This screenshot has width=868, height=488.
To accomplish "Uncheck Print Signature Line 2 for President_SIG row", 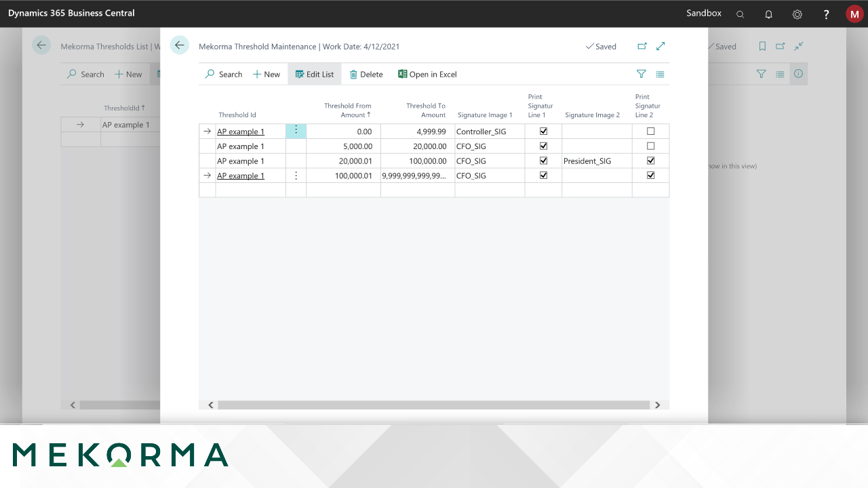I will pos(651,161).
